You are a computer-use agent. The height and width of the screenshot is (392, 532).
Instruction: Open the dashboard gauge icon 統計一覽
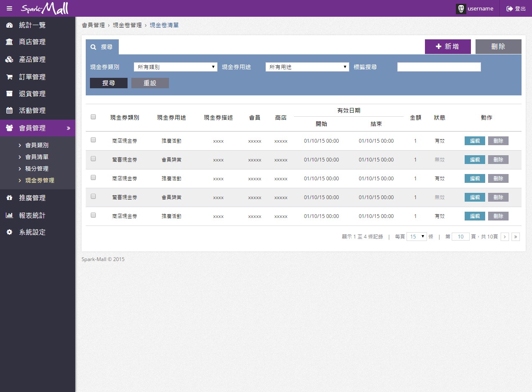9,25
